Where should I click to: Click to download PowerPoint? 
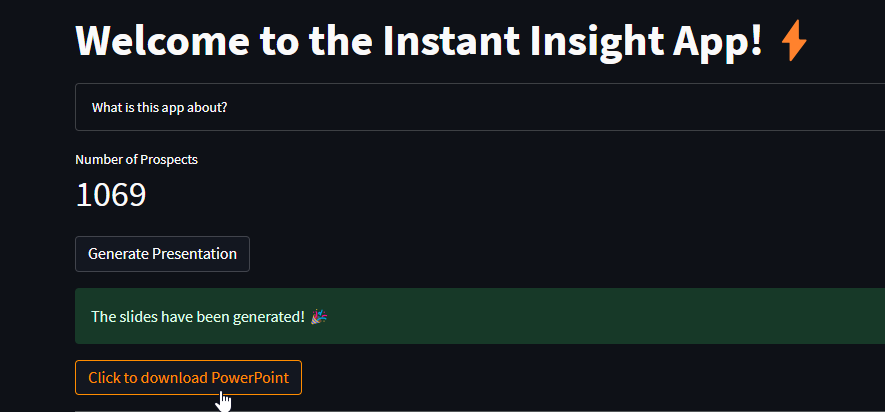click(188, 378)
